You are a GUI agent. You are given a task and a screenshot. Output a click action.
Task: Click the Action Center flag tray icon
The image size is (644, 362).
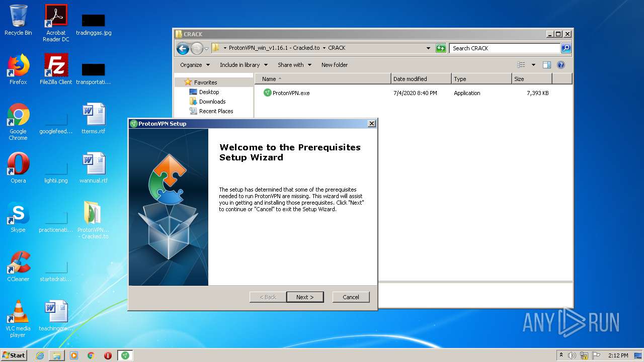point(596,355)
